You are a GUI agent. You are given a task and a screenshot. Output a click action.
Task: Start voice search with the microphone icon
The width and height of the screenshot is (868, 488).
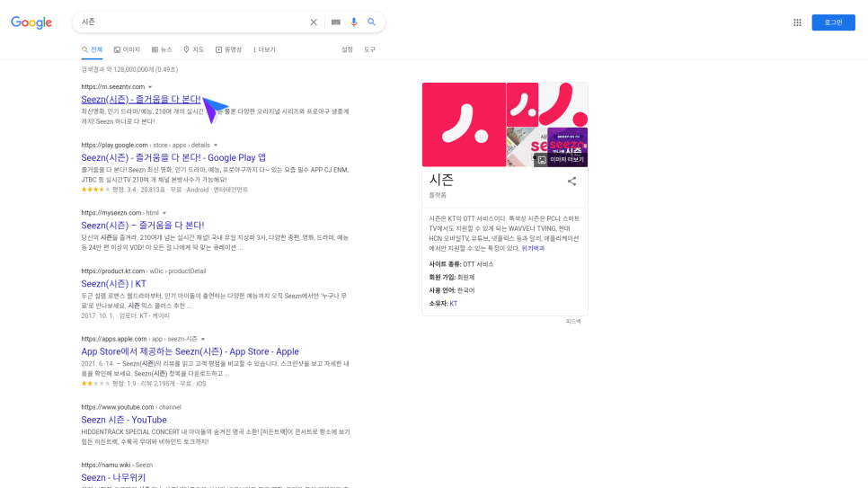tap(354, 22)
